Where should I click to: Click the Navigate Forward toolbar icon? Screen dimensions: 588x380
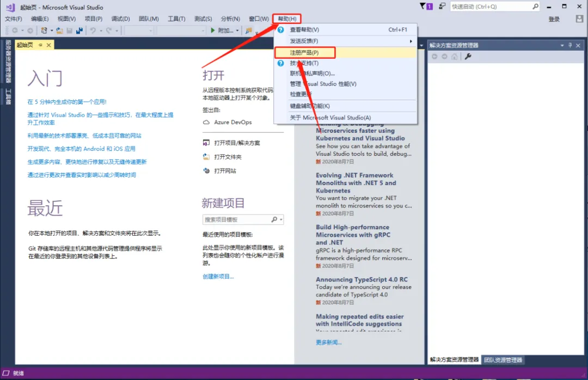(30, 30)
